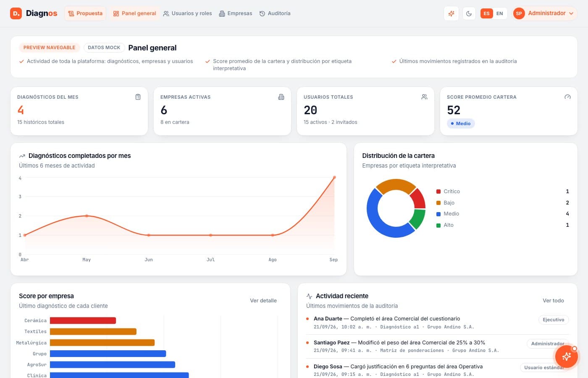Click the Medio blue legend swatch
This screenshot has width=588, height=378.
[x=438, y=214]
